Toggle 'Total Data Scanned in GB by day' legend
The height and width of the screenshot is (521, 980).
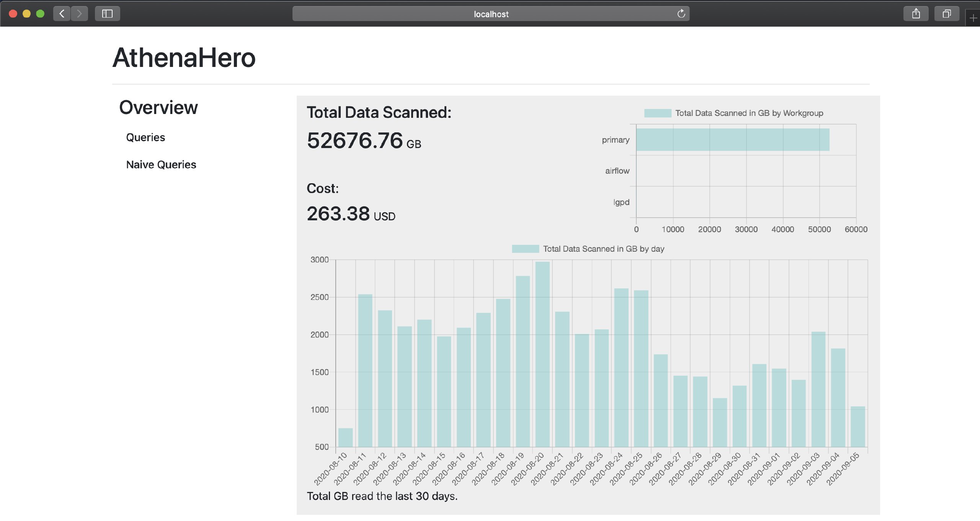pos(603,249)
